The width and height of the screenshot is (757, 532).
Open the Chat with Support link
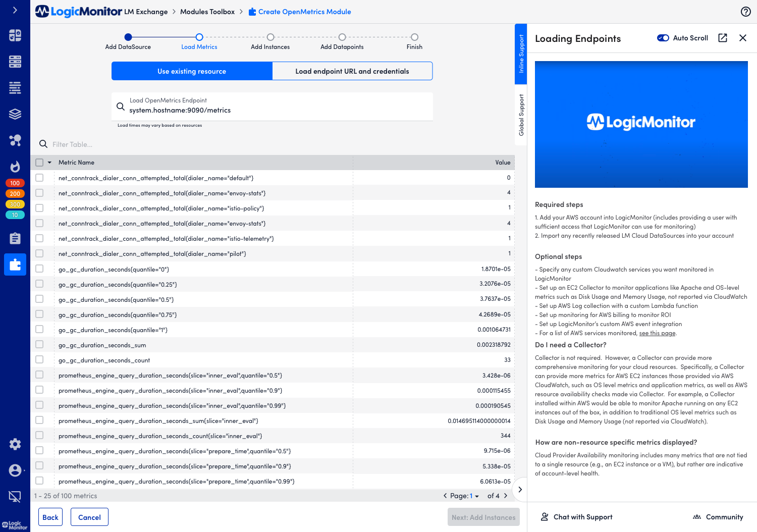pyautogui.click(x=583, y=517)
